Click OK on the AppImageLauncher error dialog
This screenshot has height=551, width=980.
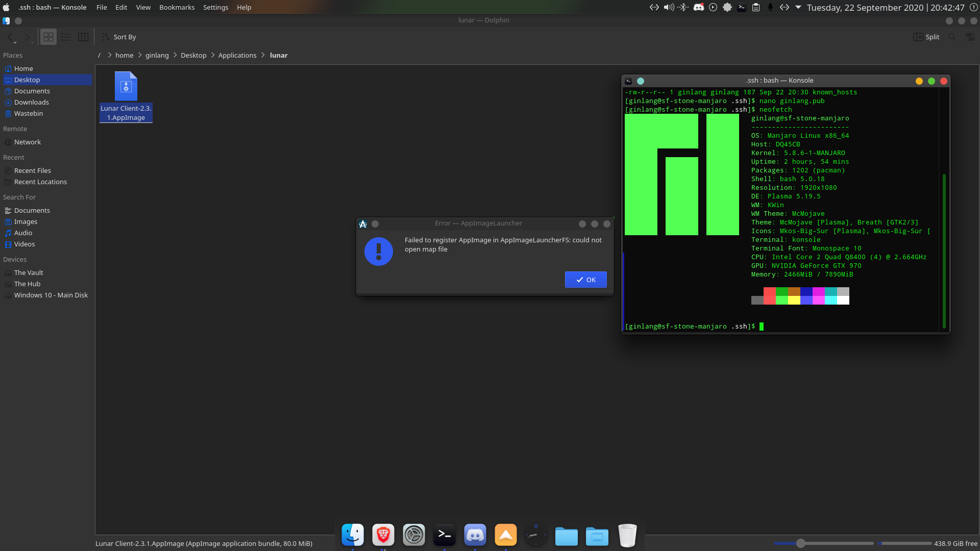tap(585, 280)
